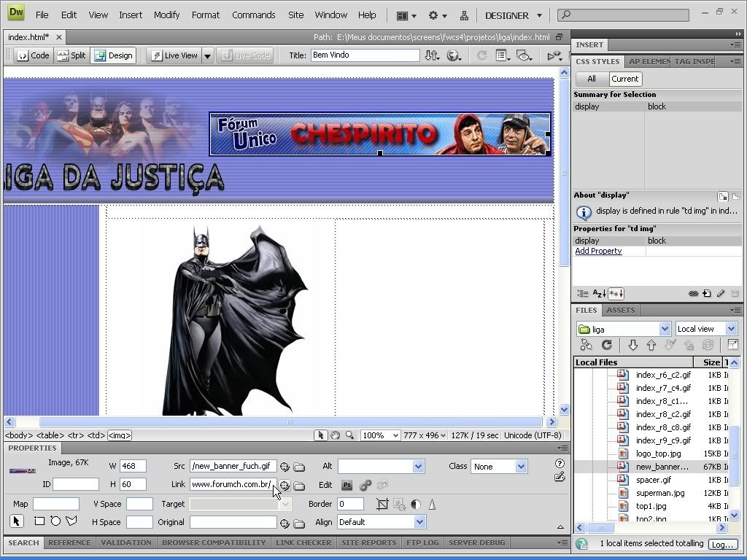Click Brightness and Contrast icon
The width and height of the screenshot is (747, 560).
pyautogui.click(x=415, y=505)
